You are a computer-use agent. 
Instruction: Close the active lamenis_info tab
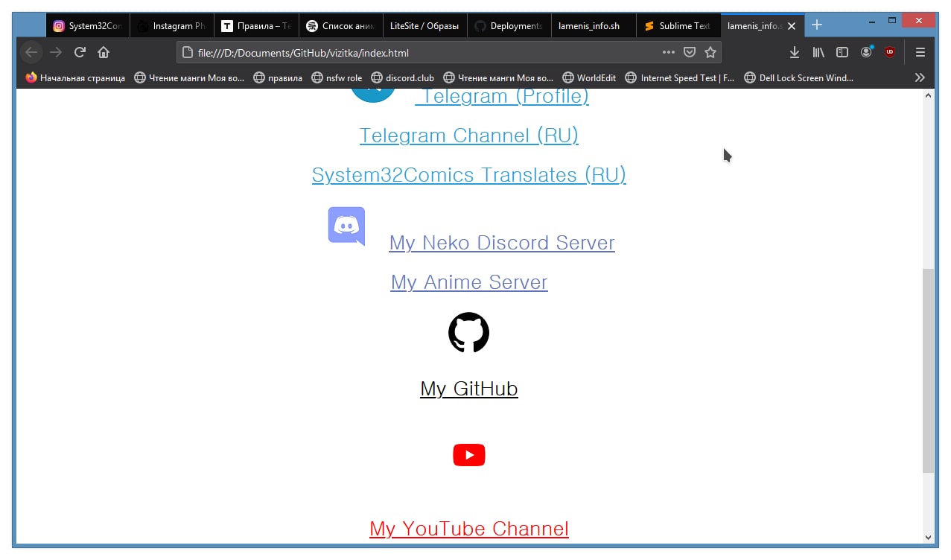(792, 25)
